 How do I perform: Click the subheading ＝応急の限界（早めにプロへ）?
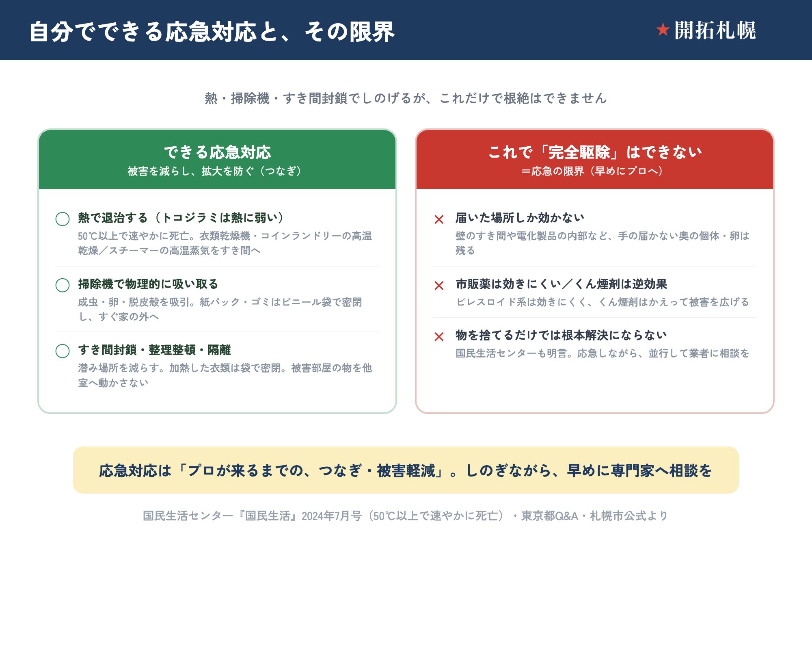pos(595,171)
